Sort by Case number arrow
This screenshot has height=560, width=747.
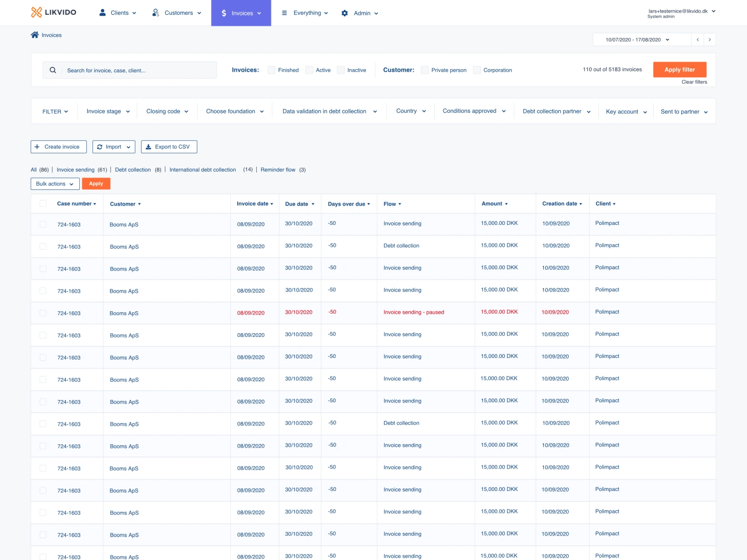point(95,204)
